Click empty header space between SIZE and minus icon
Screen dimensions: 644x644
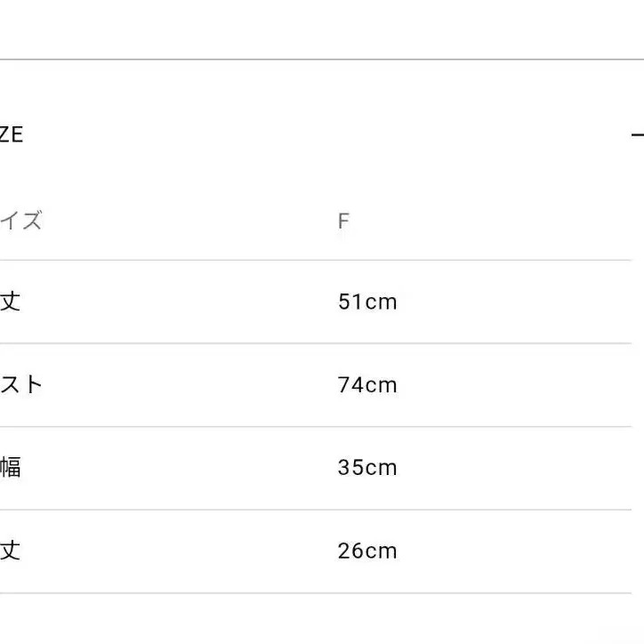tap(320, 135)
